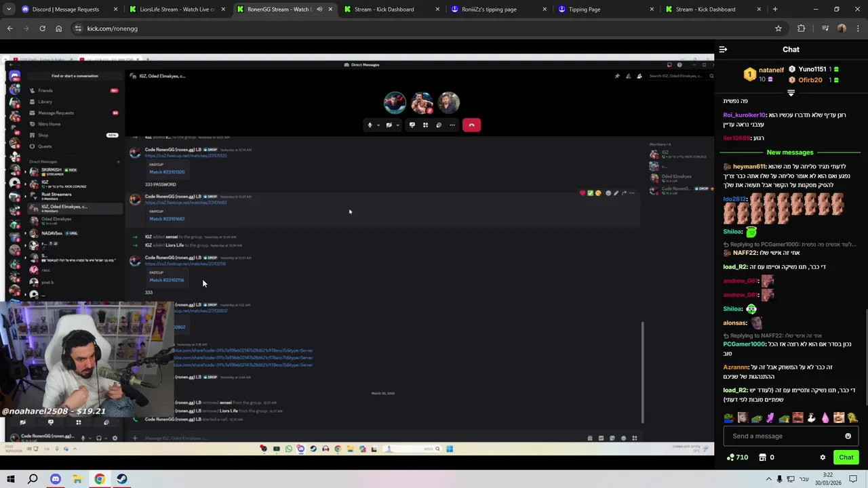Click username alonsas in chat
Screen dimensions: 868x488
[x=735, y=323]
